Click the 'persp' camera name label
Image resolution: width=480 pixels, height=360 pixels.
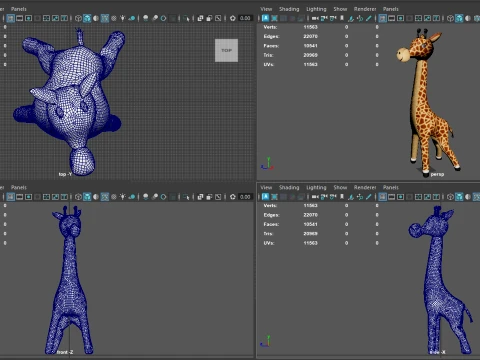click(437, 174)
